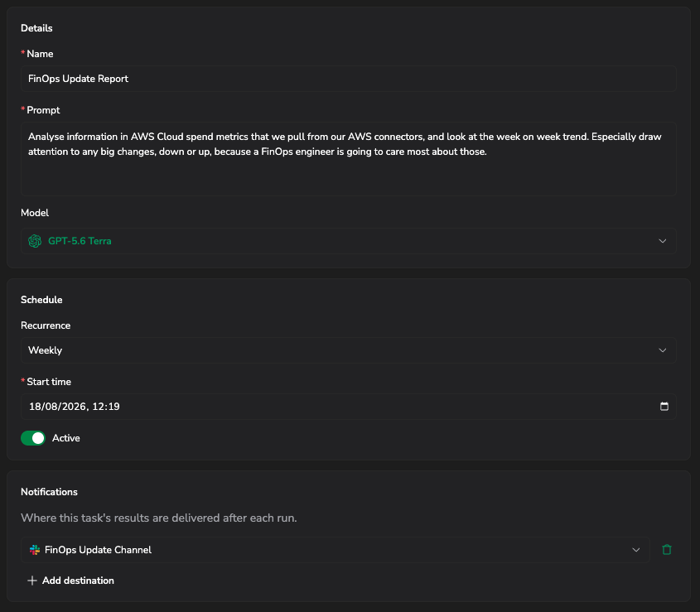The image size is (700, 612).
Task: Expand the Model dropdown chevron
Action: tap(663, 241)
